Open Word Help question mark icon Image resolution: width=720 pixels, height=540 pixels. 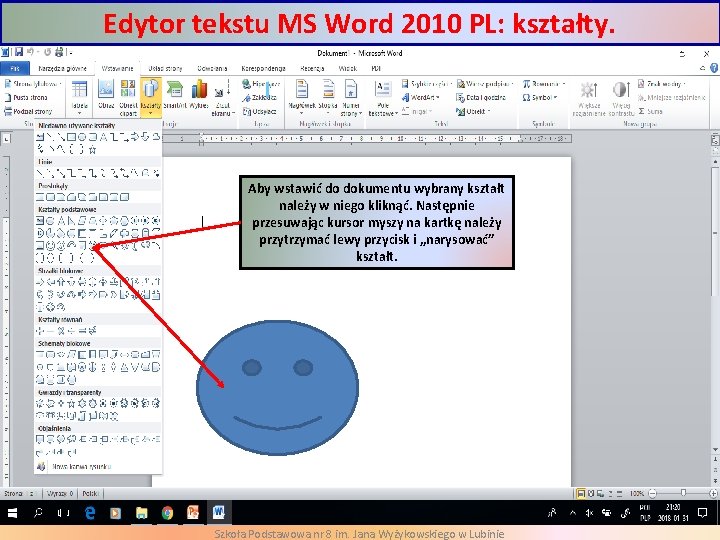(714, 68)
